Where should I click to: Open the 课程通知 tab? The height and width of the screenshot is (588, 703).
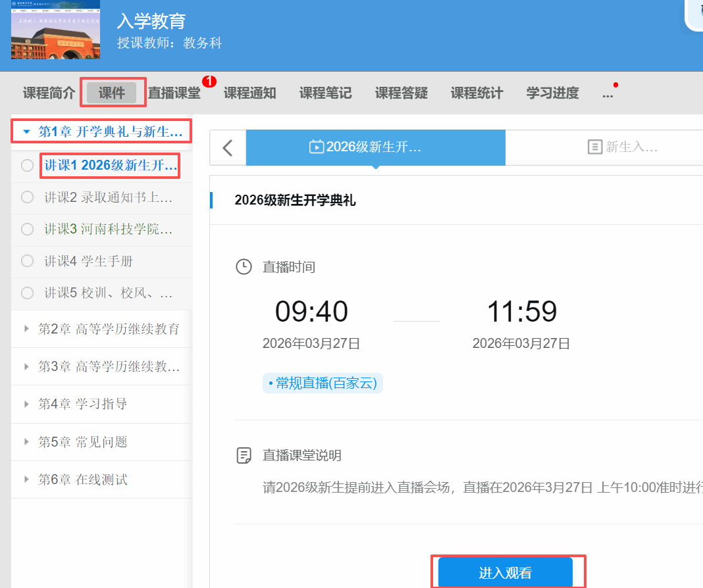pos(249,93)
